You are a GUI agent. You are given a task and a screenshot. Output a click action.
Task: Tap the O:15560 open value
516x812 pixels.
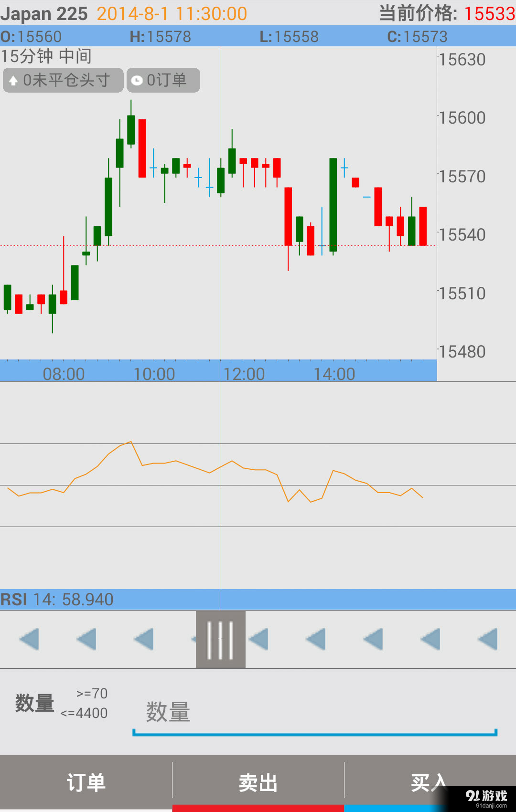coord(31,37)
